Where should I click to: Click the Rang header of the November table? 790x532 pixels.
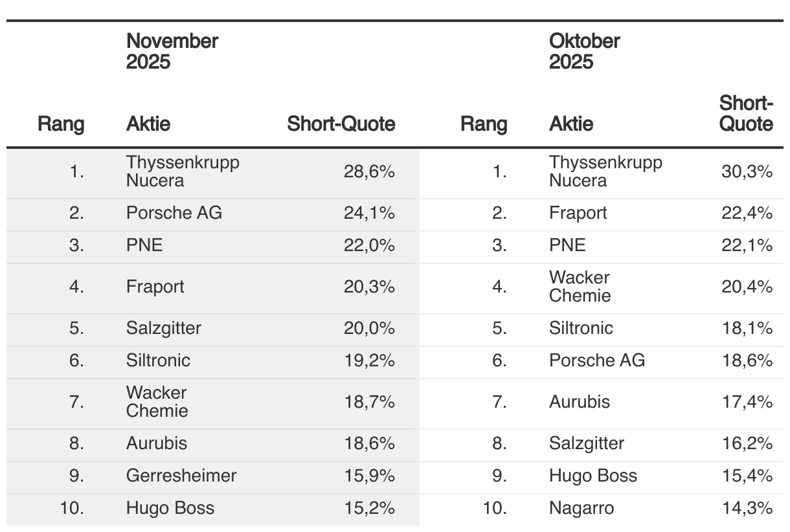[61, 124]
